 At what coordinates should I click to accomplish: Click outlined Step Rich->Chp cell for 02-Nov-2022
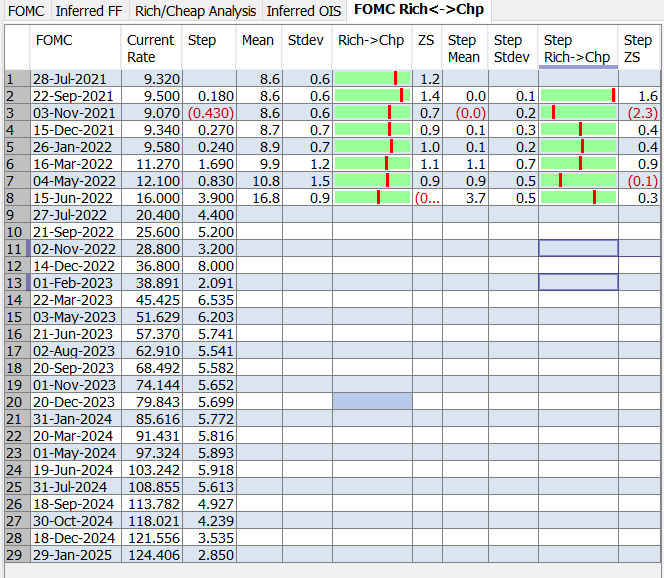[x=578, y=249]
